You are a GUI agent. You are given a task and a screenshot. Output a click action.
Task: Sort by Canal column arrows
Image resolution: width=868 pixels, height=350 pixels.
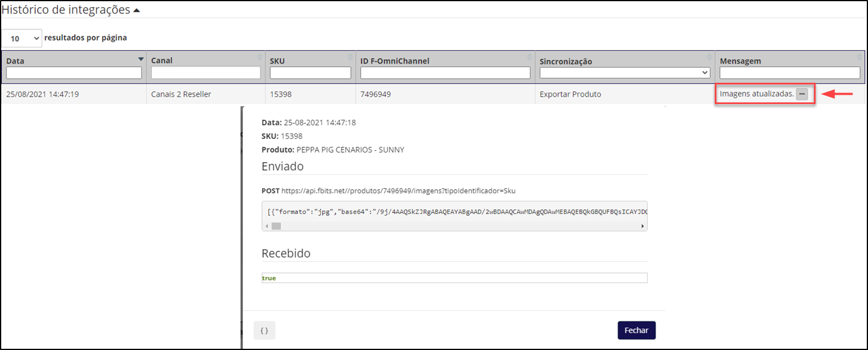click(260, 57)
